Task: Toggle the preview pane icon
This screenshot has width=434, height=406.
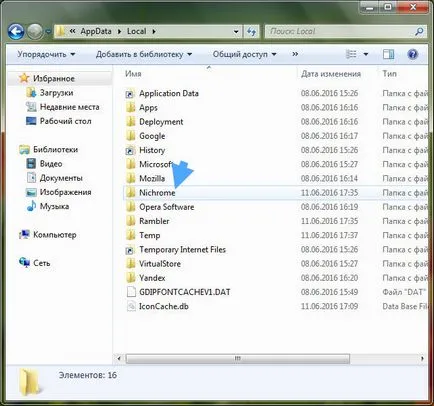Action: (x=388, y=54)
